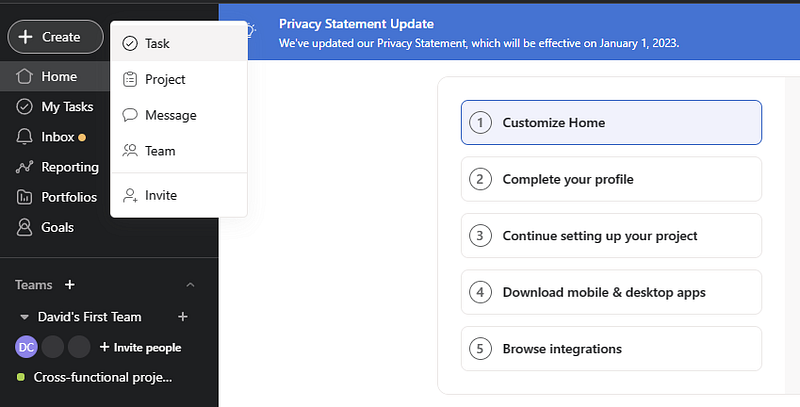Open Reporting chart icon

tap(25, 167)
